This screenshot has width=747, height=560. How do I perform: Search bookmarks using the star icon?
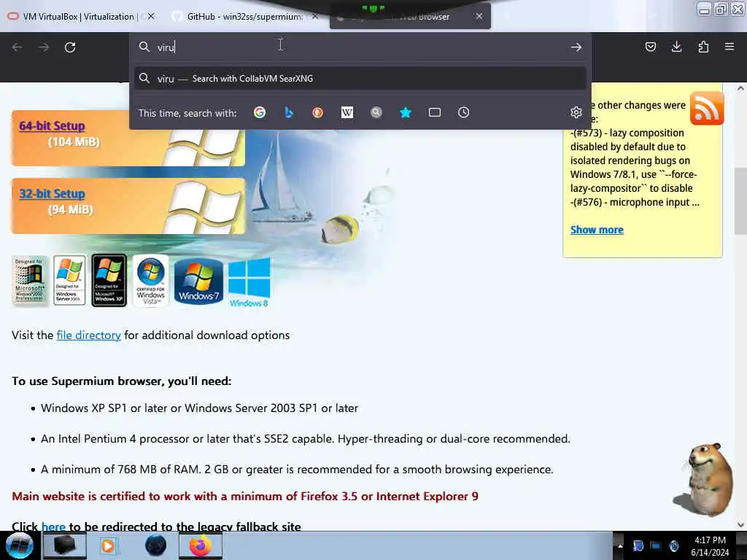[x=406, y=112]
